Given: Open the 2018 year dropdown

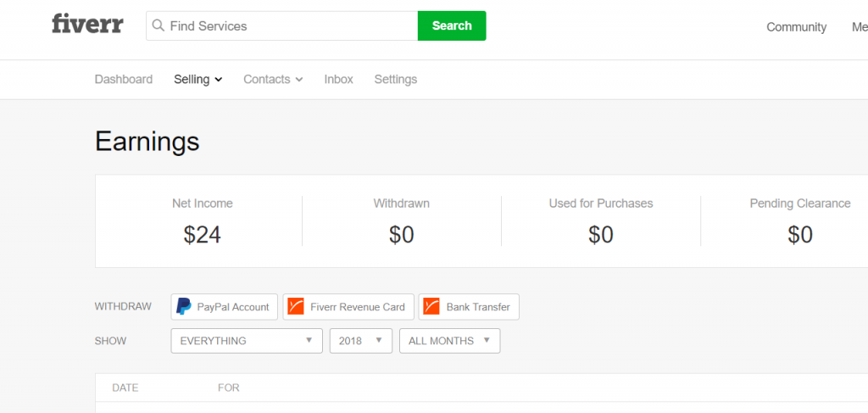Looking at the screenshot, I should coord(361,340).
